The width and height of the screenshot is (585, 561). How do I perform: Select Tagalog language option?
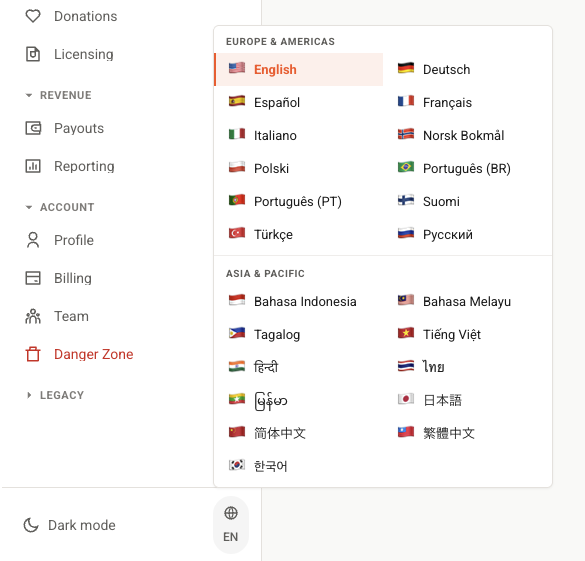pos(298,334)
